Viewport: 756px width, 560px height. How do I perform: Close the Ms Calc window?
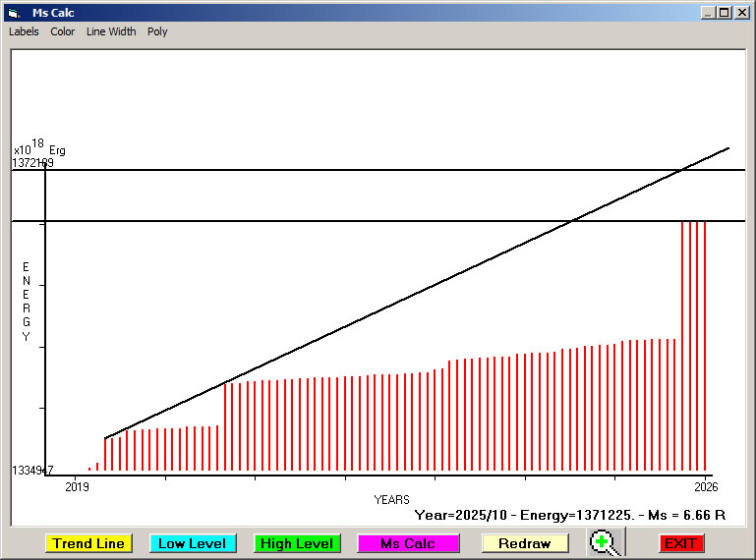point(742,13)
